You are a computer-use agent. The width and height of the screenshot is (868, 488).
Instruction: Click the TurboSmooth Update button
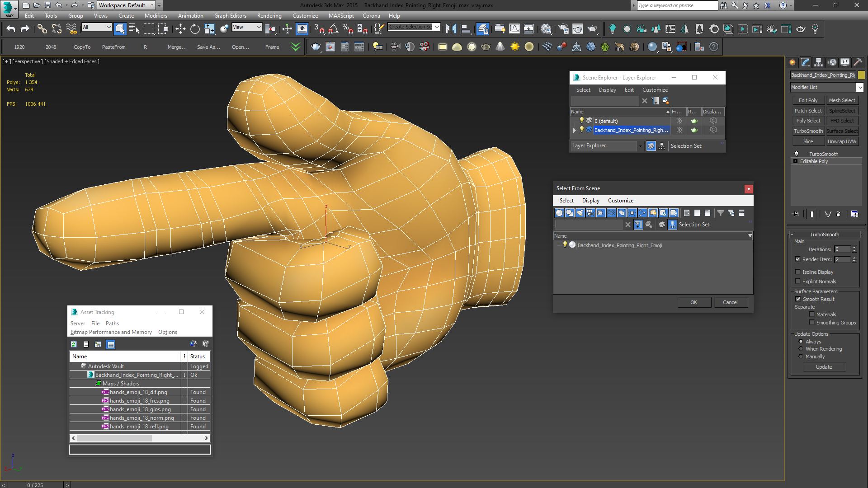[824, 367]
